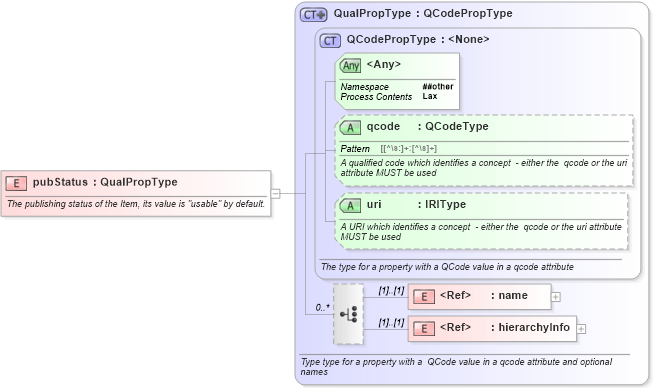
Task: Click the ##other namespace value
Action: [x=438, y=87]
